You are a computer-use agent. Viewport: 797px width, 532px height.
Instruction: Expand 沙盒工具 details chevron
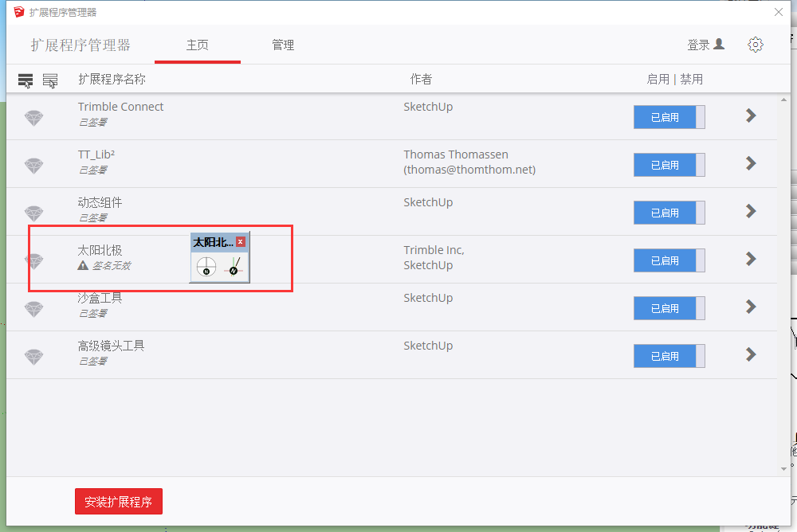click(751, 307)
